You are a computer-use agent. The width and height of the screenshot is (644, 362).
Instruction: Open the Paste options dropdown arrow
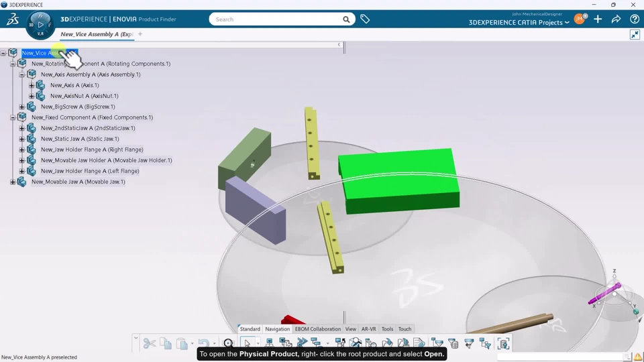[x=193, y=343]
